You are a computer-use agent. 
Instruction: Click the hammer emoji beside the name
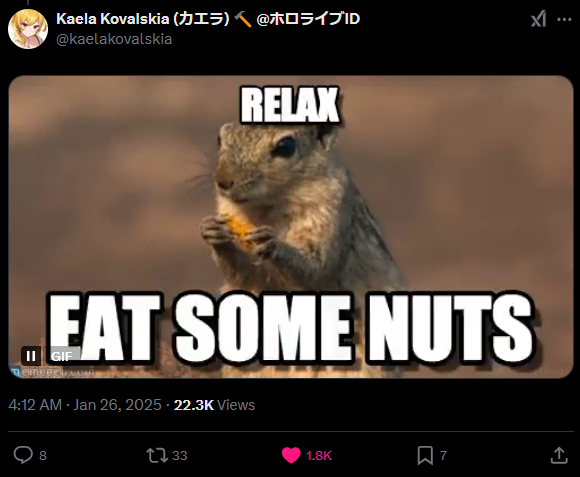click(243, 19)
